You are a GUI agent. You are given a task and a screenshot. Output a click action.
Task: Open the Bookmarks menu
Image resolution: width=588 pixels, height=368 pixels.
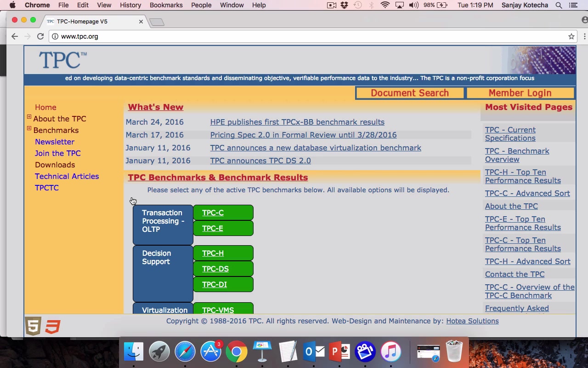click(x=166, y=5)
